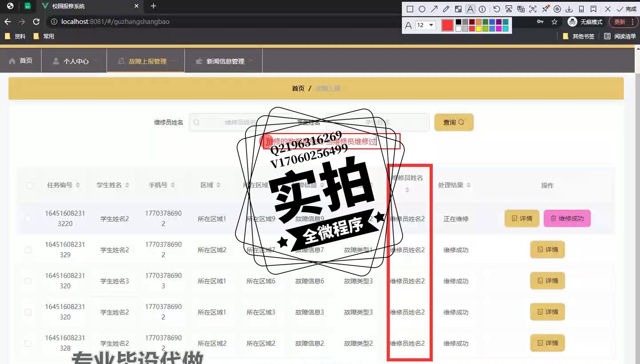Click the 维修员姓名 search input
The height and width of the screenshot is (364, 640).
(240, 122)
